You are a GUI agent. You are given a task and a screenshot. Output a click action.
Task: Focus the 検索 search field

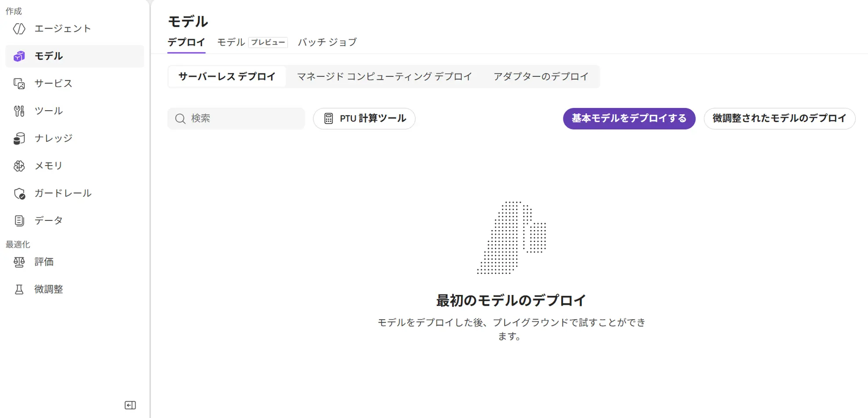236,119
